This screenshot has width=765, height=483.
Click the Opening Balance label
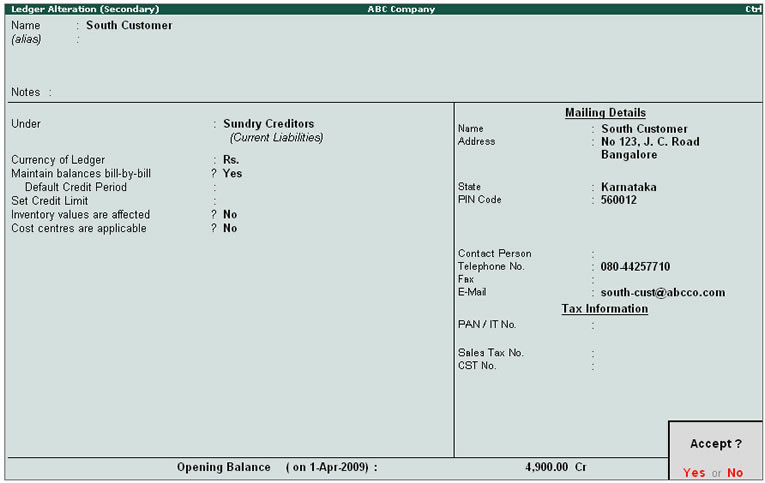[x=223, y=467]
